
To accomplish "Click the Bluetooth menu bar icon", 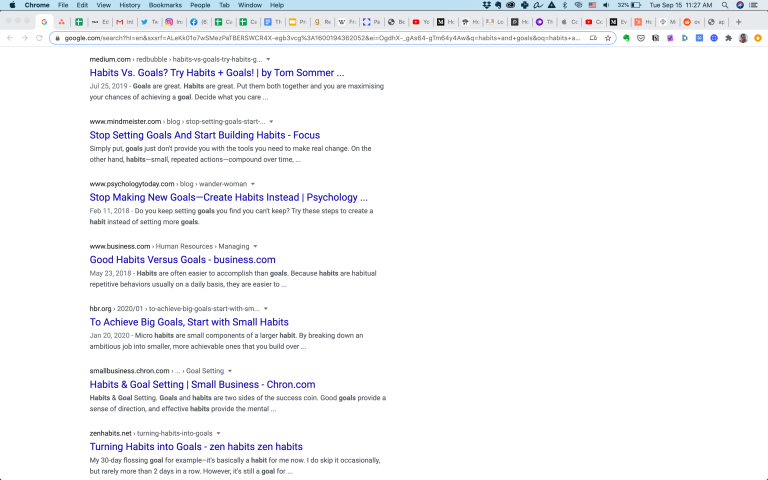I will click(565, 5).
